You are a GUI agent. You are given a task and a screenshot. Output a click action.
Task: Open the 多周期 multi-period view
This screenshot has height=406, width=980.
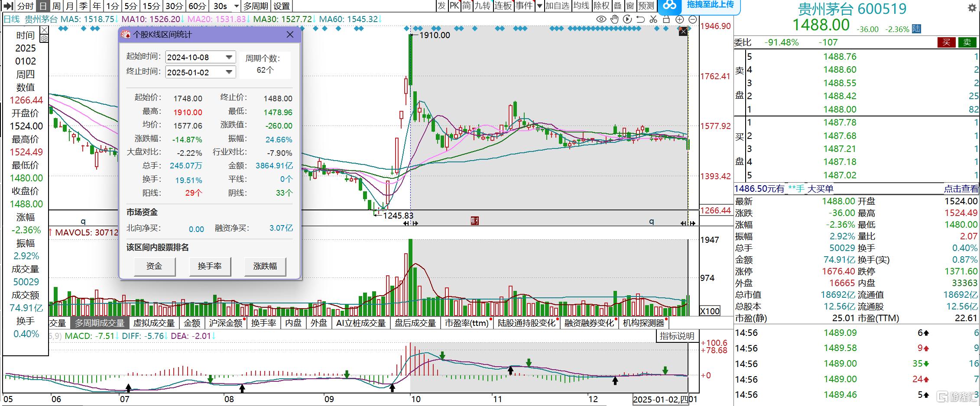click(x=256, y=6)
